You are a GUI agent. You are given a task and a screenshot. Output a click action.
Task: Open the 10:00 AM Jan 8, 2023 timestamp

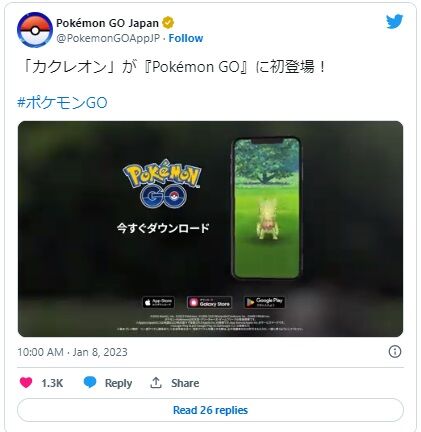click(x=72, y=352)
